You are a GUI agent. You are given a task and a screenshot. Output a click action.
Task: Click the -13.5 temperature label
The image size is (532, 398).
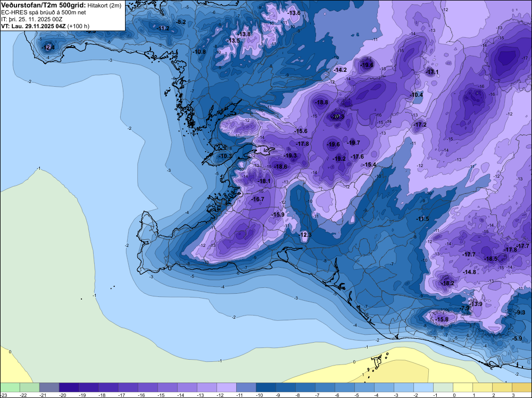point(233,41)
